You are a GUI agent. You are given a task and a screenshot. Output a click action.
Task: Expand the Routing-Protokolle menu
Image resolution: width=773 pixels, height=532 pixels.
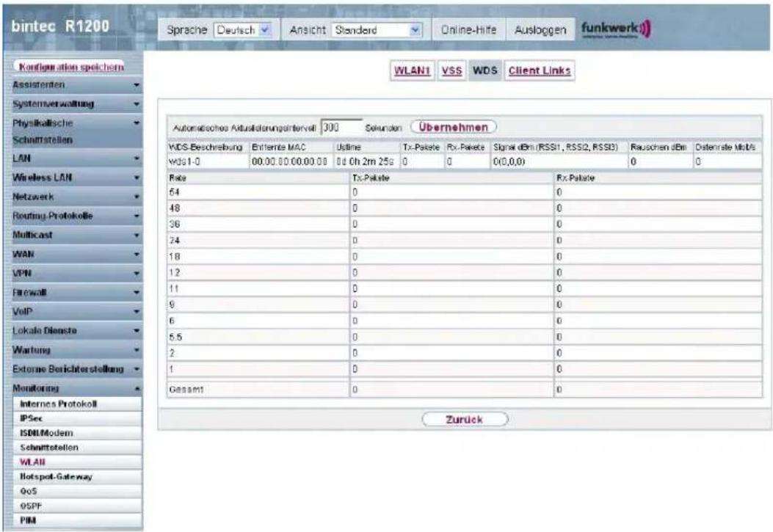pos(77,216)
